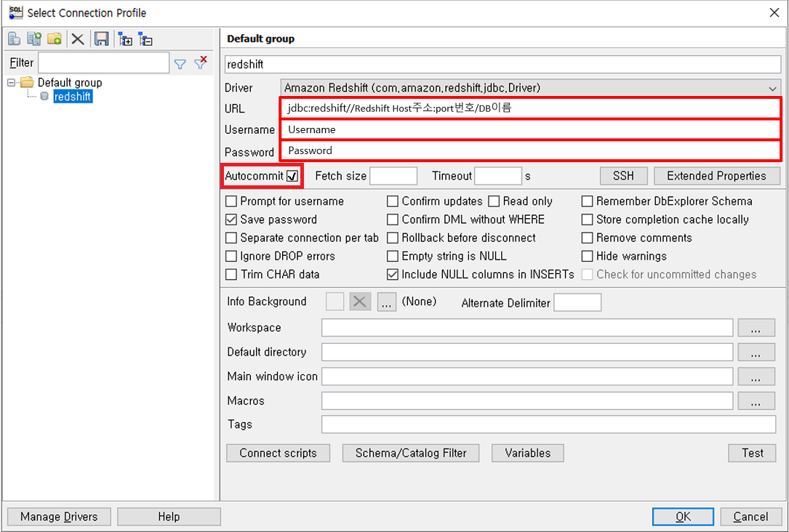
Task: Browse for Default directory
Action: (x=756, y=352)
